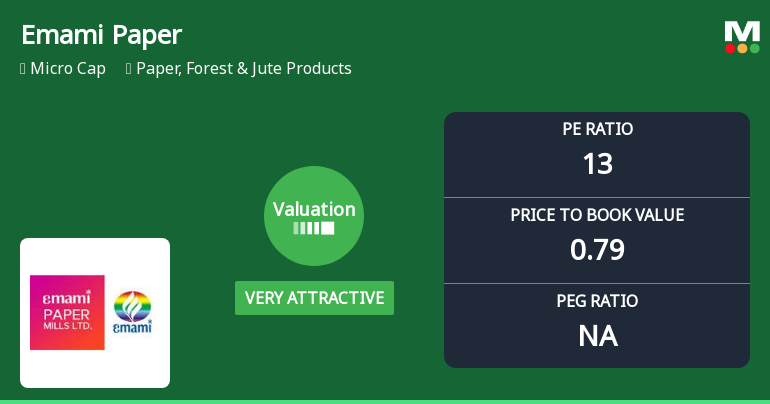
Task: Select the PE RATIO heading
Action: [597, 129]
